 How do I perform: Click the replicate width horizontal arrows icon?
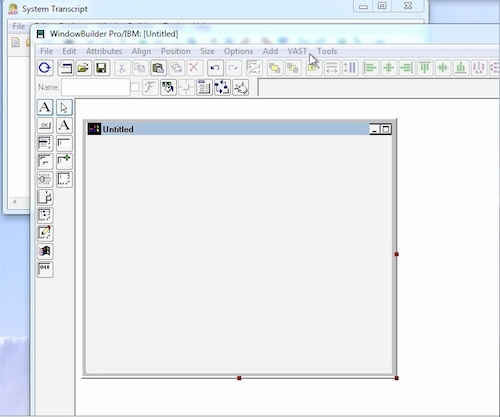coord(332,68)
